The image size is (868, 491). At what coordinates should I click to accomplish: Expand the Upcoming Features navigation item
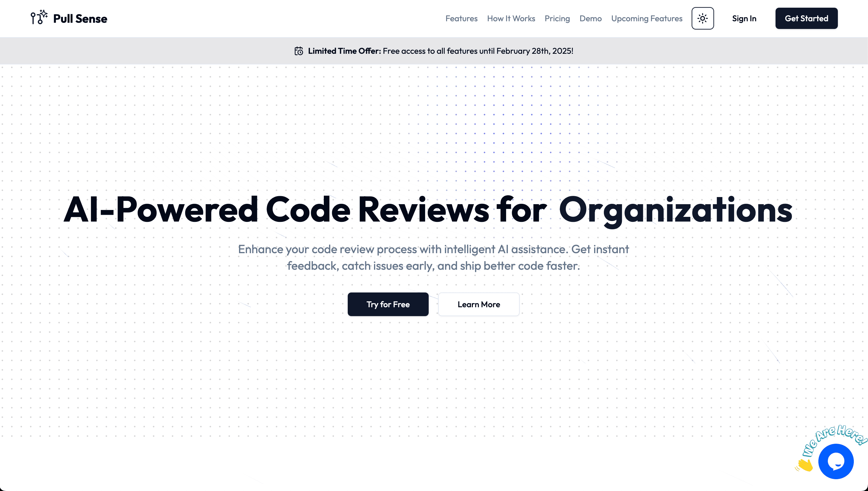click(647, 18)
